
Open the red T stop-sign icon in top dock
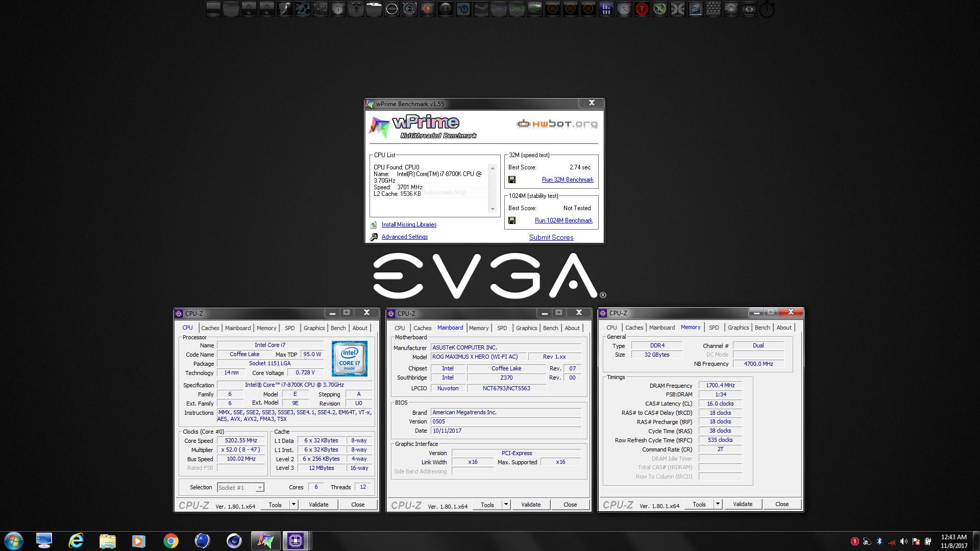pyautogui.click(x=642, y=9)
